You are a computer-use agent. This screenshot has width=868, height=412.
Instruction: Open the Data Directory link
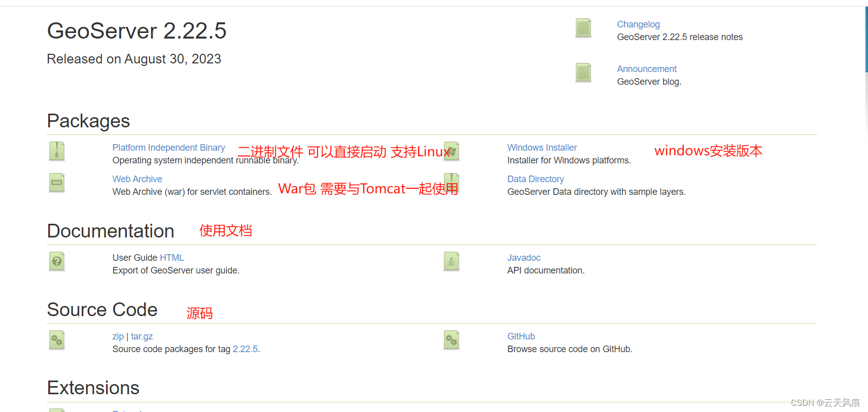tap(535, 179)
